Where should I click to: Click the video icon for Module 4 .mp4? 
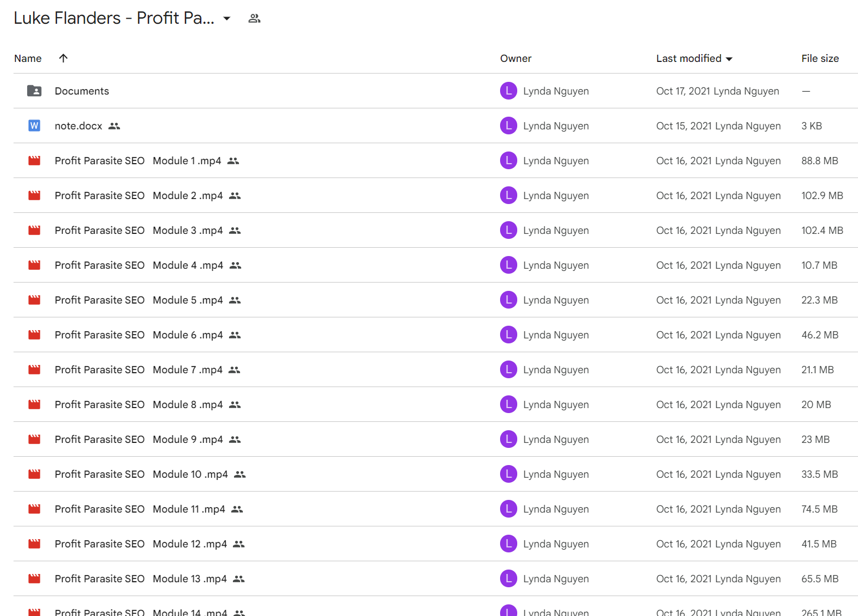point(34,265)
